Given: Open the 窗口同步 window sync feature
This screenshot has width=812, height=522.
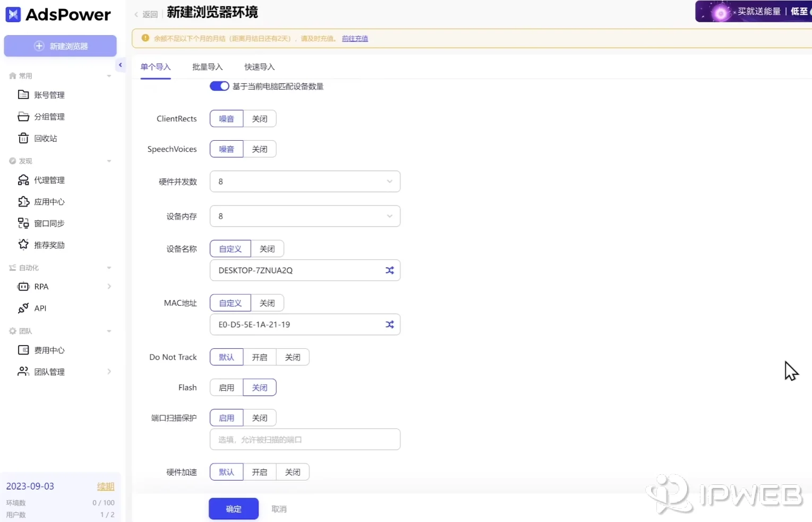Looking at the screenshot, I should point(48,223).
